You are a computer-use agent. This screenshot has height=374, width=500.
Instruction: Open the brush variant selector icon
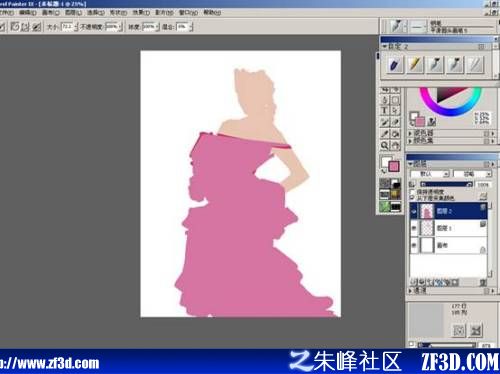[418, 26]
